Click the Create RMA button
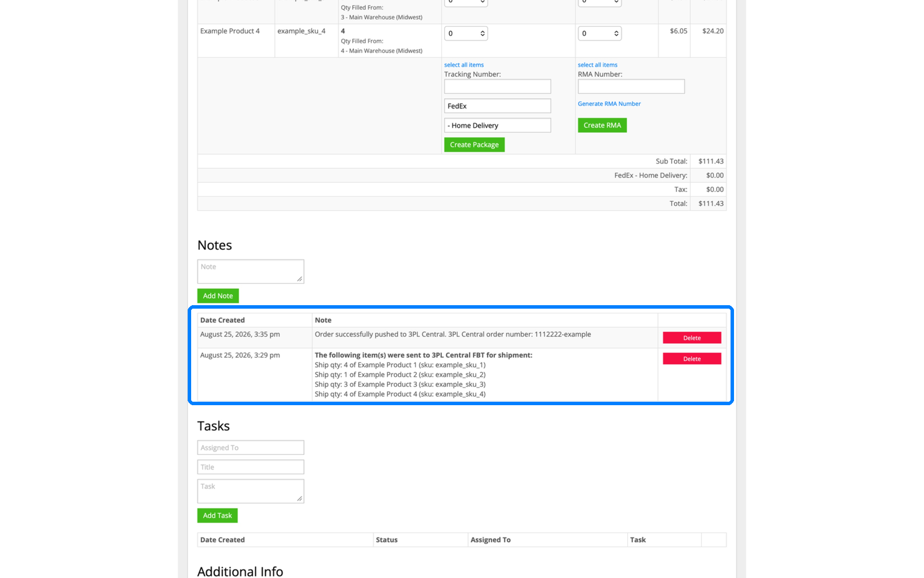 point(602,125)
